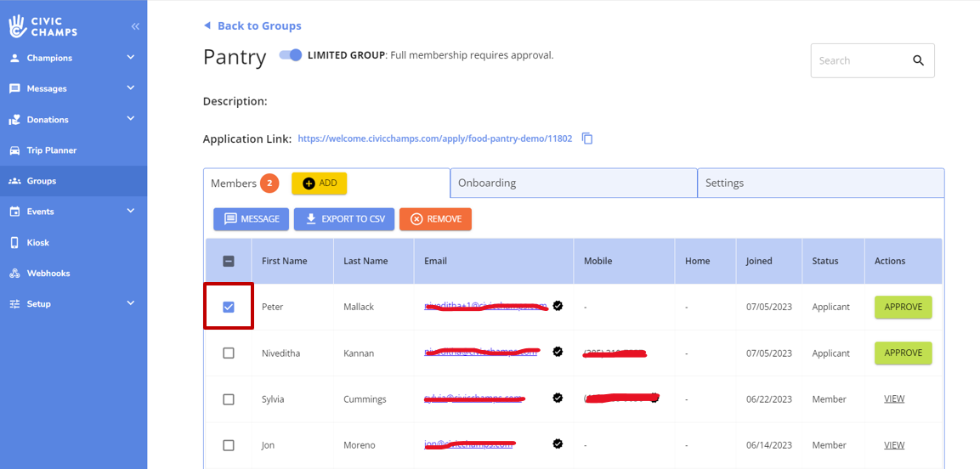This screenshot has width=980, height=469.
Task: Approve Niveditha Kannan's application
Action: point(903,353)
